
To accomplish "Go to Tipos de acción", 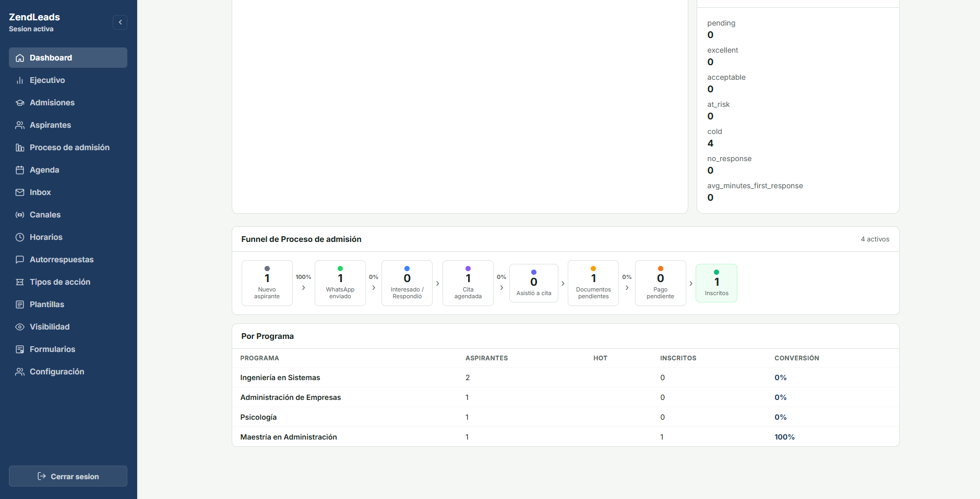I will pyautogui.click(x=68, y=282).
